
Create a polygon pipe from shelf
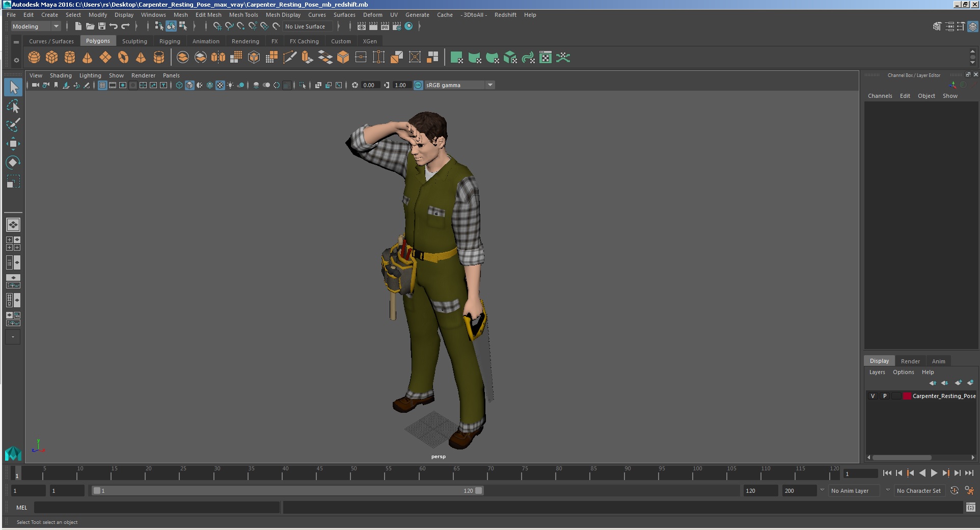point(159,58)
